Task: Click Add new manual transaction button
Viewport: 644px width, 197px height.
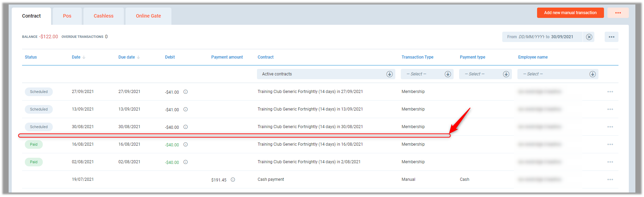Action: 570,13
